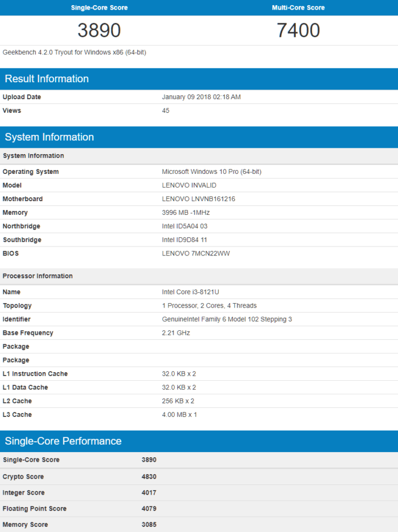Select the Crypto Score value 4830

click(x=149, y=476)
